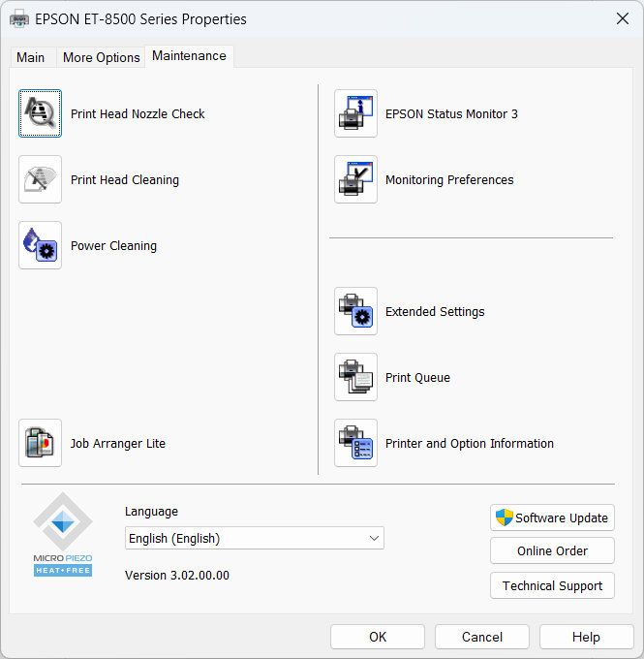The height and width of the screenshot is (659, 644).
Task: Launch Power Cleaning icon button
Action: tap(40, 245)
